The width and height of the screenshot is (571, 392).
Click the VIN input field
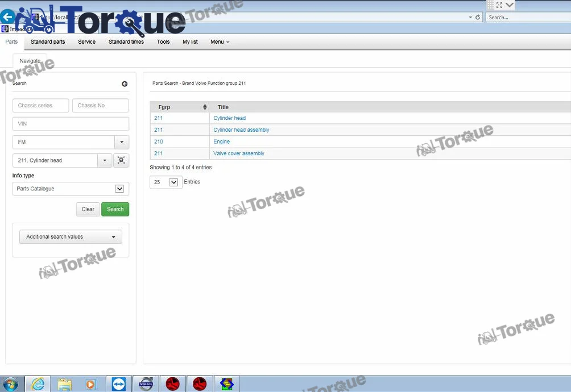[x=71, y=124]
